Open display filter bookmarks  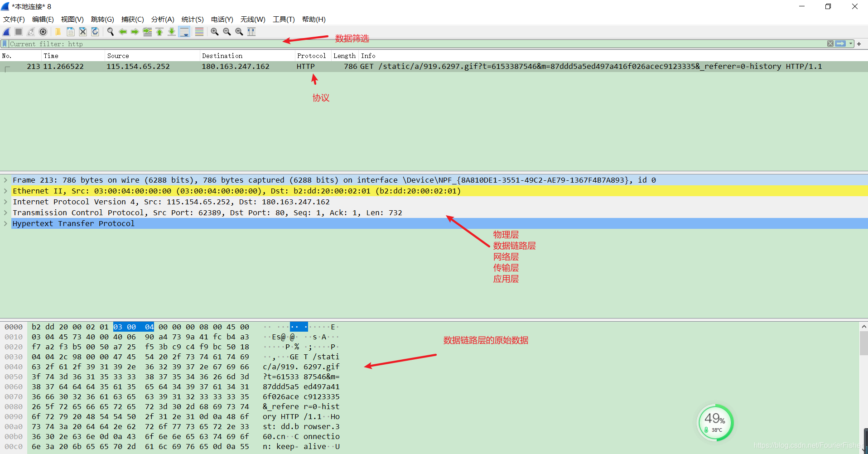pyautogui.click(x=5, y=44)
